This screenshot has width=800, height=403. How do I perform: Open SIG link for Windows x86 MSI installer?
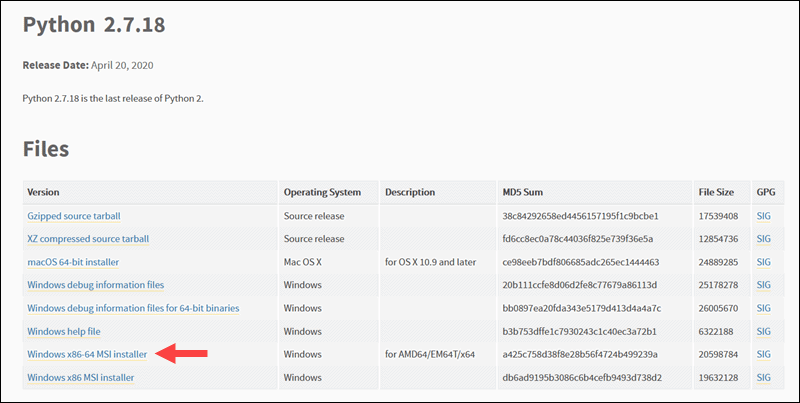point(764,378)
